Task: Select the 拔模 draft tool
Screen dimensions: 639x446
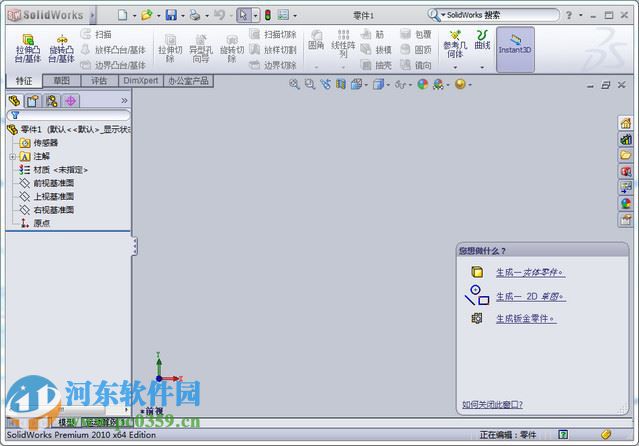Action: pos(376,50)
